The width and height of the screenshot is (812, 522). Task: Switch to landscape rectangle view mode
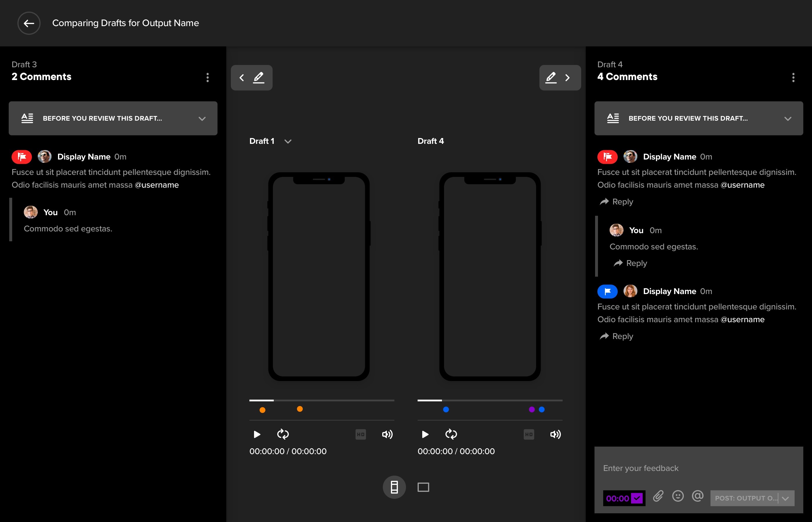point(423,487)
